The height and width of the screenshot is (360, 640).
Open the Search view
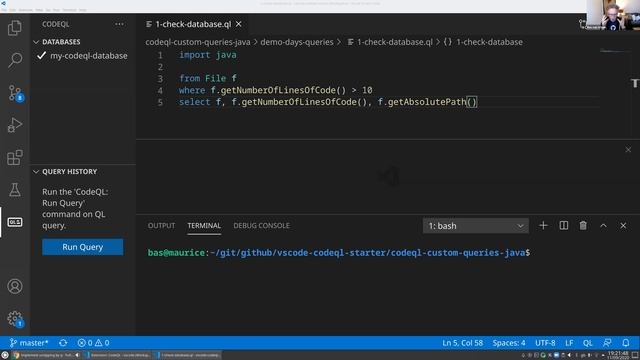pos(15,60)
